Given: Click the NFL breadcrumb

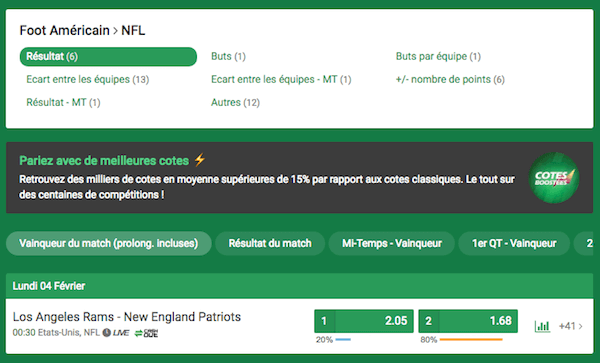Looking at the screenshot, I should point(133,30).
